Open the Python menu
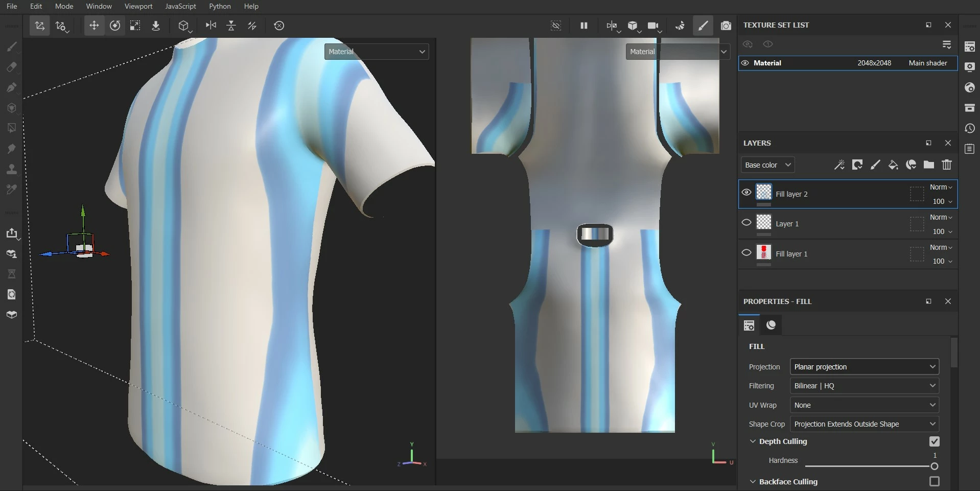980x491 pixels. (220, 6)
